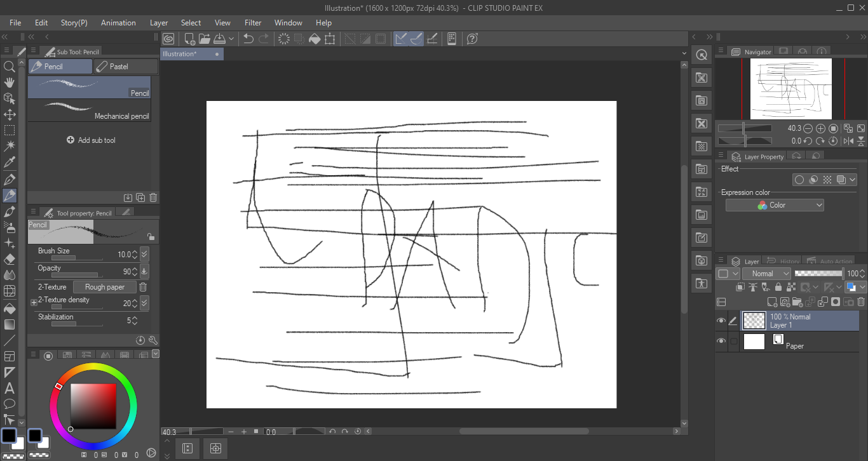
Task: Open the Filter menu
Action: [x=253, y=23]
